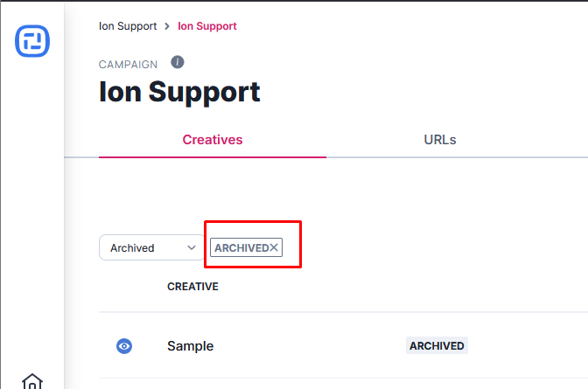Click the Ion Support campaign title heading
This screenshot has width=588, height=389.
pos(179,92)
